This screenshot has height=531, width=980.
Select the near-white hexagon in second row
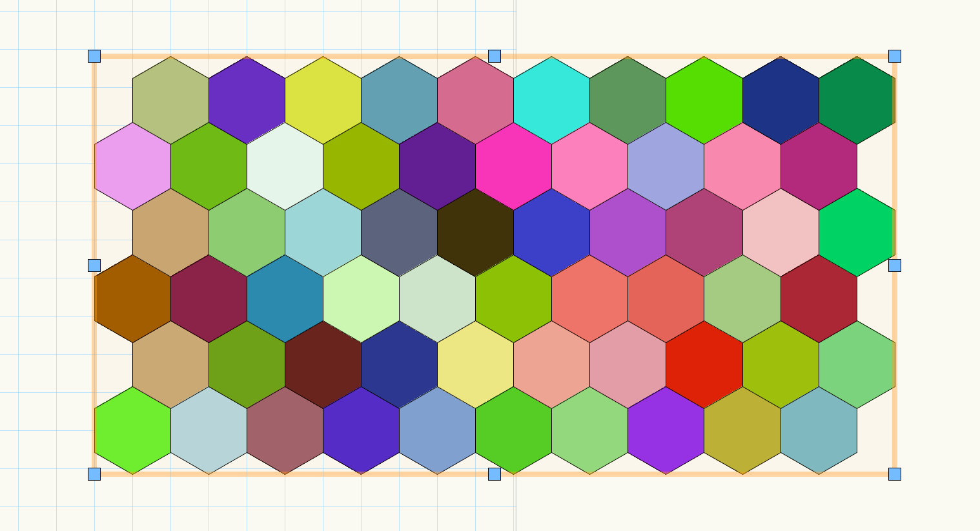pos(285,166)
